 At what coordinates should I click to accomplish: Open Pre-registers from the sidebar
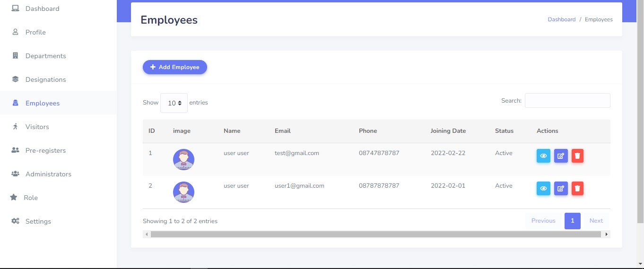(45, 150)
